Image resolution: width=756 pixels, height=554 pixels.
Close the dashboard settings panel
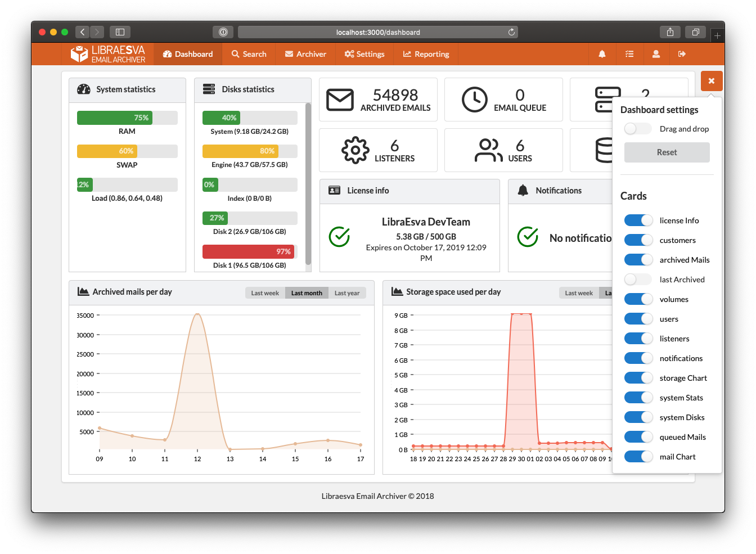coord(712,81)
